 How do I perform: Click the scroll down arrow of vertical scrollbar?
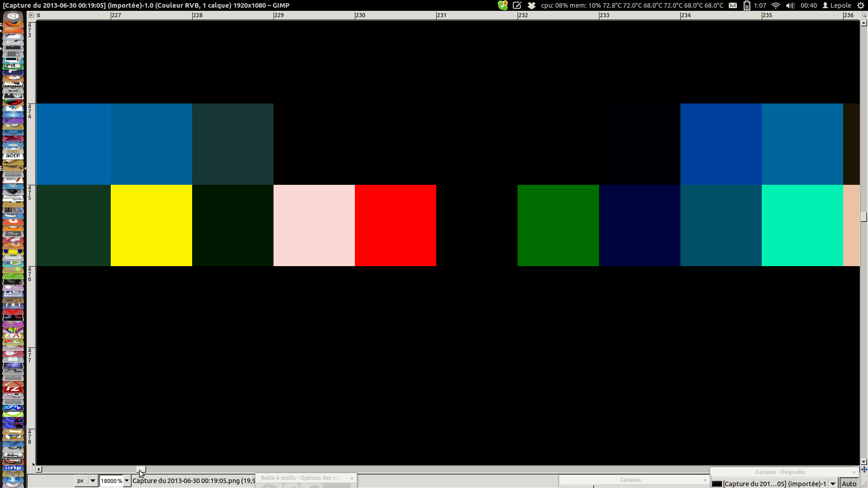coord(864,462)
